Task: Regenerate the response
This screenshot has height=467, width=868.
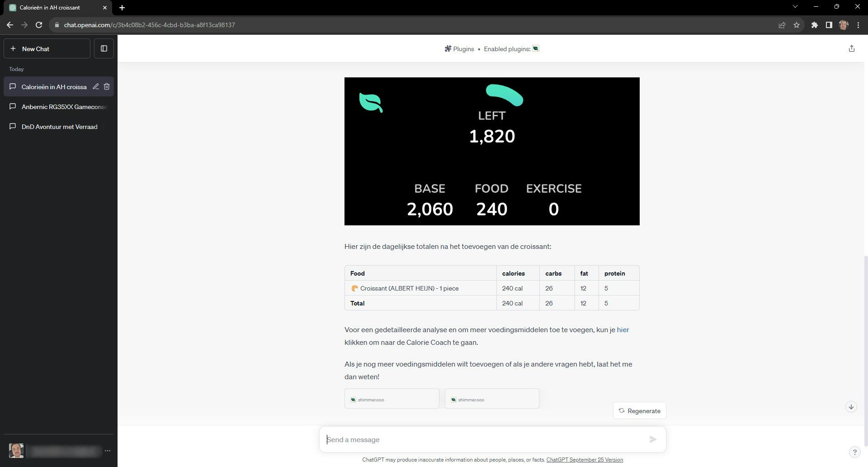Action: coord(640,411)
